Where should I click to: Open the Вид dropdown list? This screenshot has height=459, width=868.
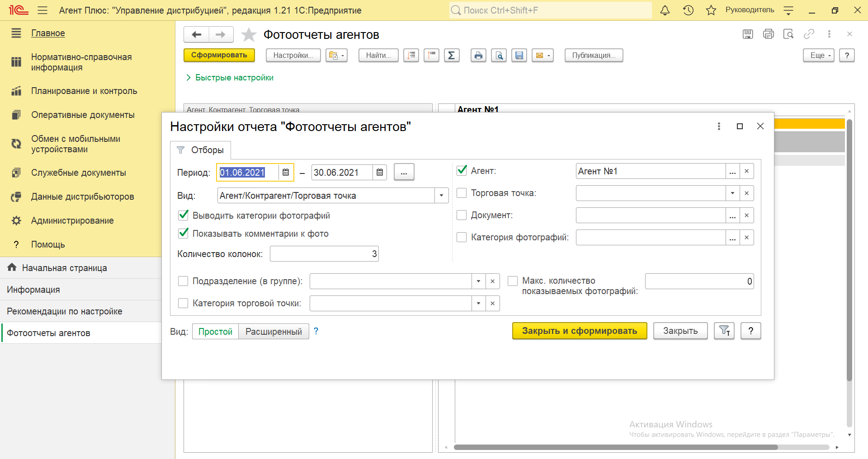(441, 196)
